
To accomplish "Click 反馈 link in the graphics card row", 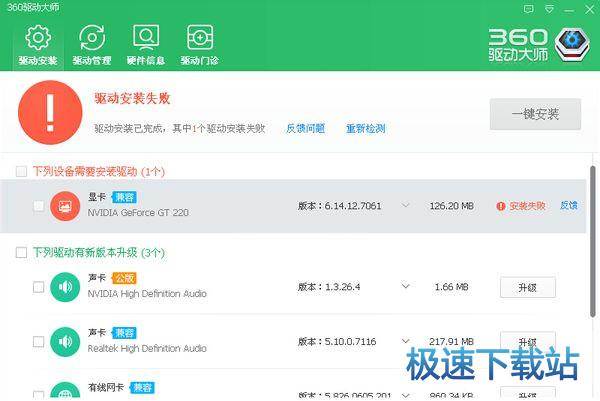I will click(x=569, y=205).
